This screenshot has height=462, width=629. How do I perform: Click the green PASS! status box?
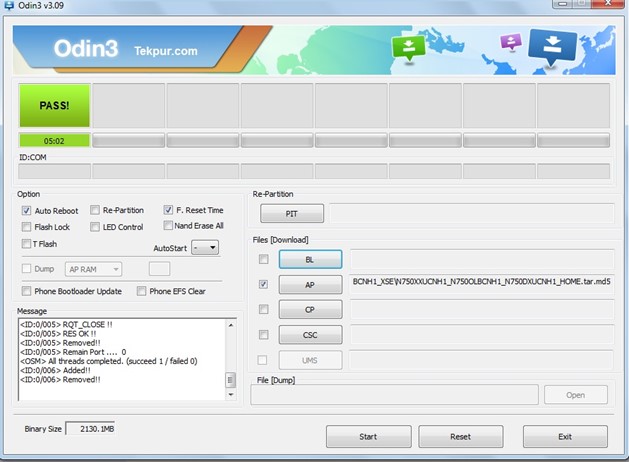54,105
